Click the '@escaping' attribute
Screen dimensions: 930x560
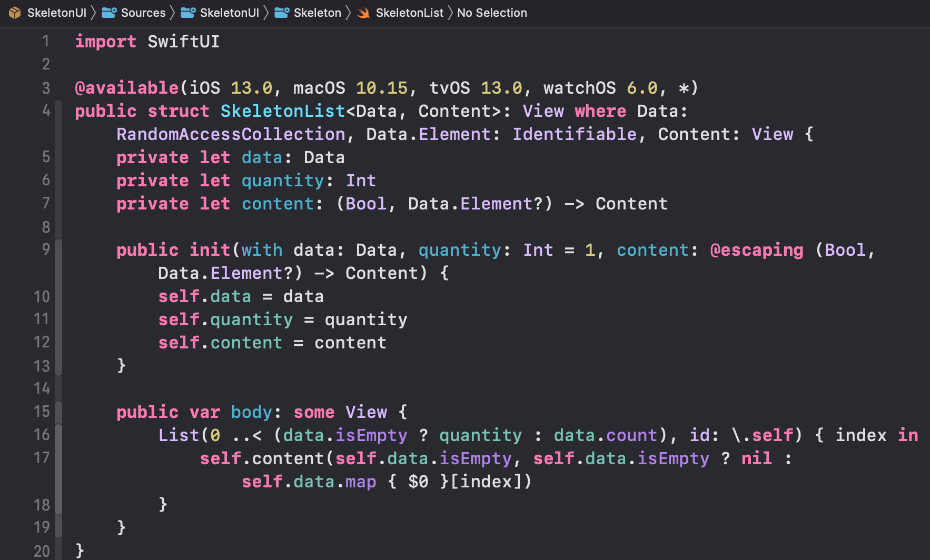pyautogui.click(x=757, y=250)
